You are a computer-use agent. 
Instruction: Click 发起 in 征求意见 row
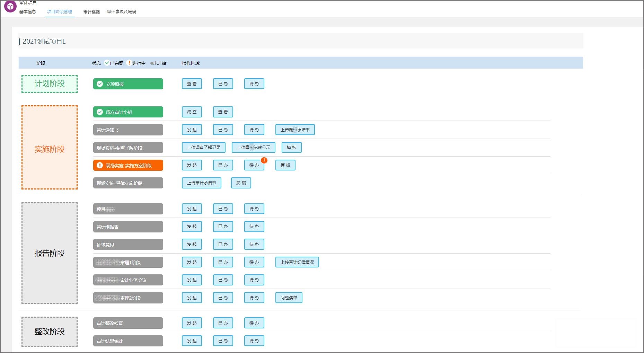point(192,244)
